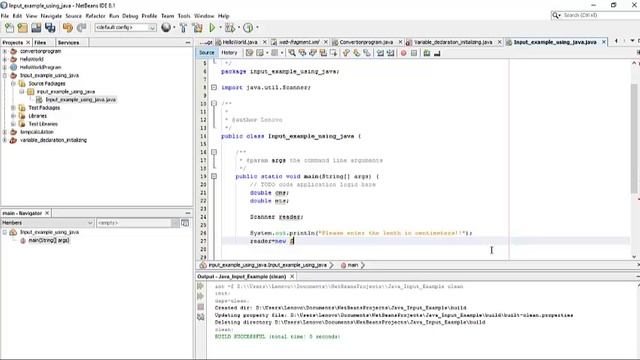This screenshot has height=360, width=640.
Task: Click Re-run green arrows icon in Output panel
Action: pyautogui.click(x=200, y=286)
